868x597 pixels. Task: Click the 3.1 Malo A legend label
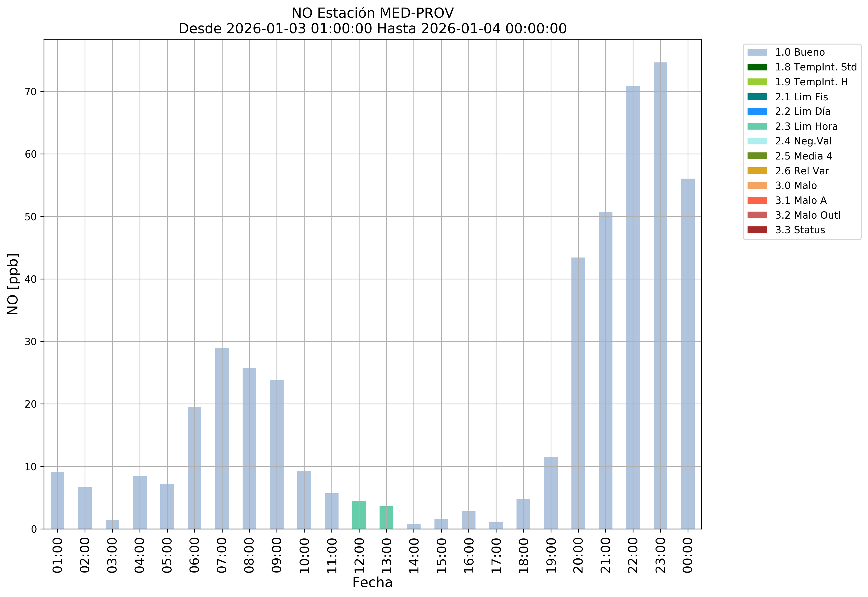tap(801, 200)
